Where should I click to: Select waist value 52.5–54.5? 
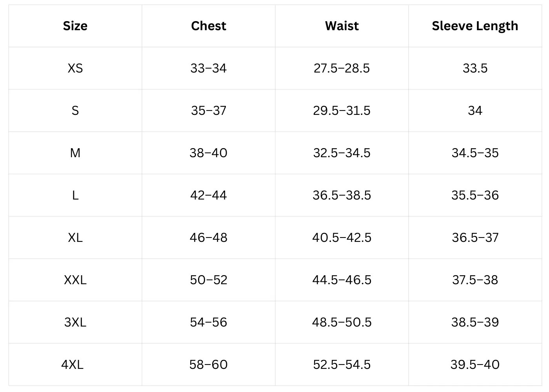342,365
